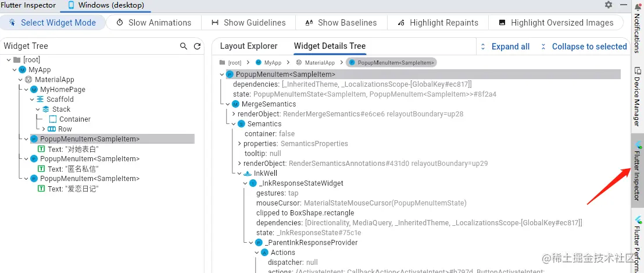644x273 pixels.
Task: Go to MyApp in the breadcrumb
Action: tap(269, 62)
